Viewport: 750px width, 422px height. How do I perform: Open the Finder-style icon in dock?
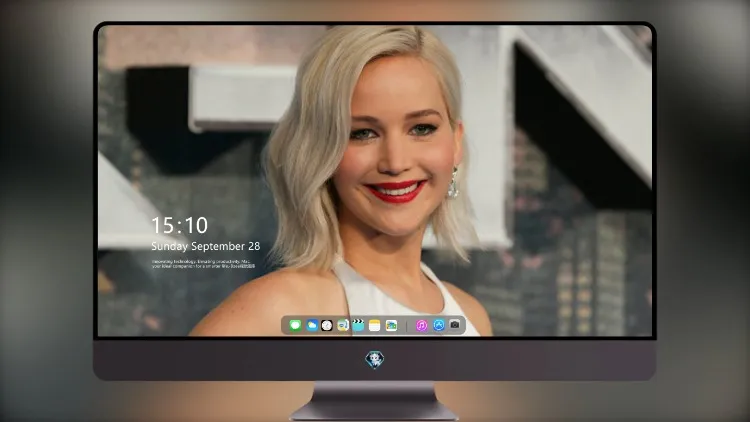(x=343, y=326)
